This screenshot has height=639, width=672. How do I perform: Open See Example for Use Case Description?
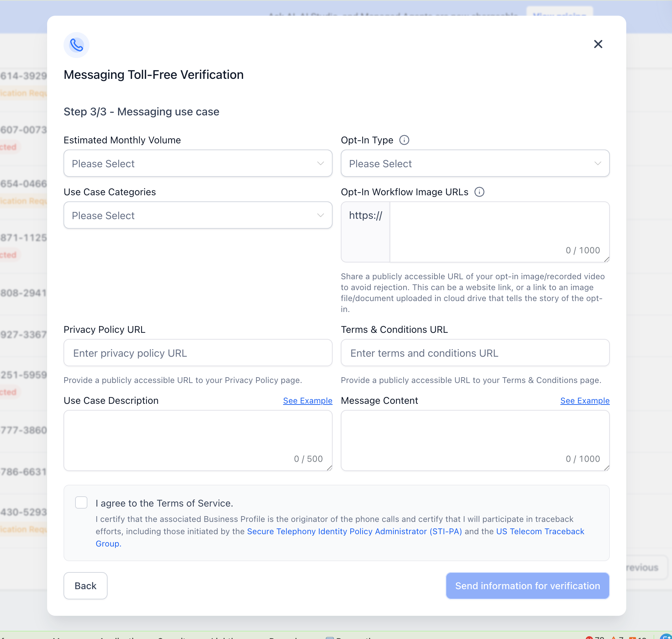pyautogui.click(x=308, y=400)
